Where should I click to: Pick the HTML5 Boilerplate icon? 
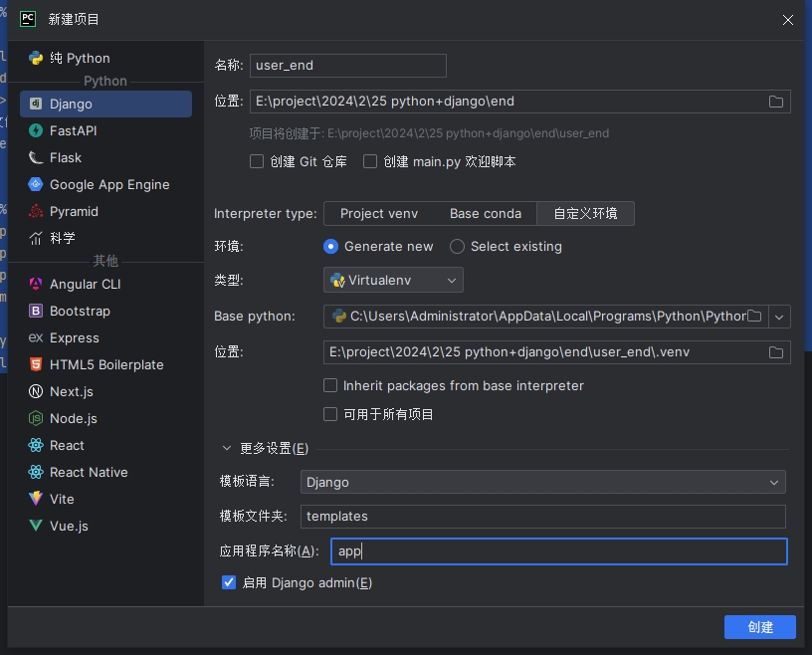[36, 364]
